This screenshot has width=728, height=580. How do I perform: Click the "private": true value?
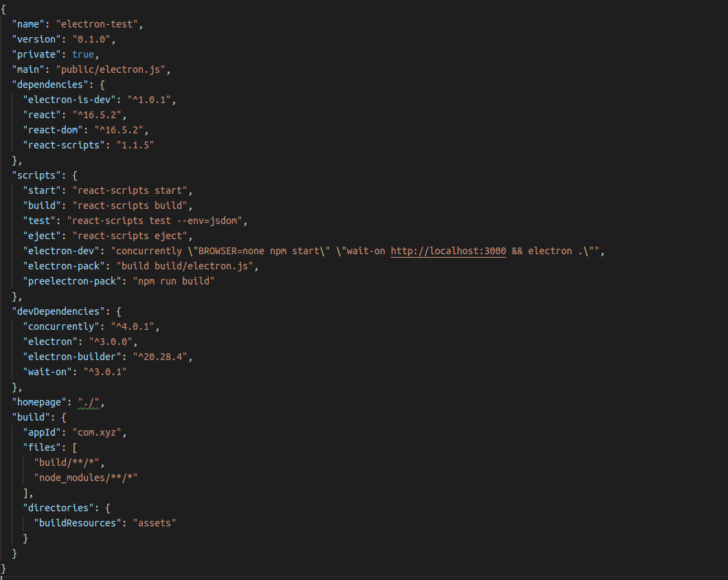pyautogui.click(x=83, y=54)
